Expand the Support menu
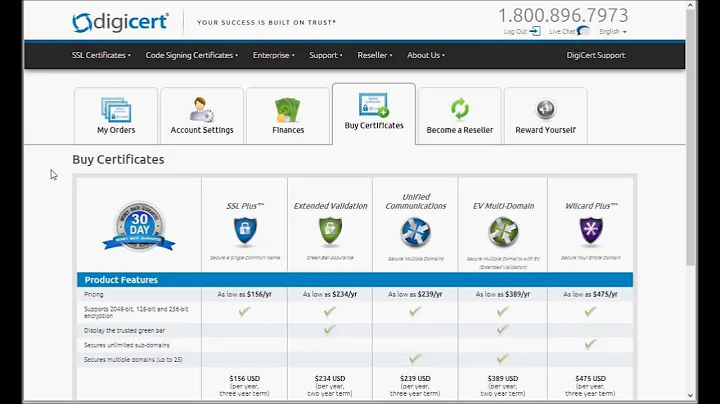Viewport: 720px width, 404px height. pyautogui.click(x=326, y=55)
